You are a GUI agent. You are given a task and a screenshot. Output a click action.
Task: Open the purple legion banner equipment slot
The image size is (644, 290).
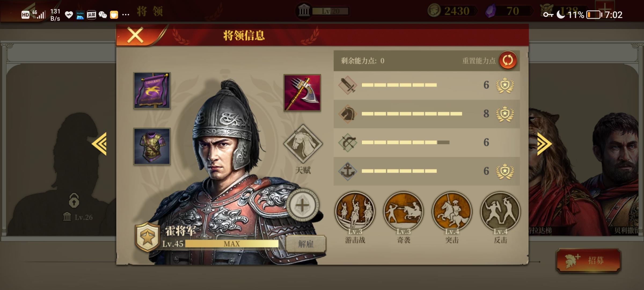(152, 90)
